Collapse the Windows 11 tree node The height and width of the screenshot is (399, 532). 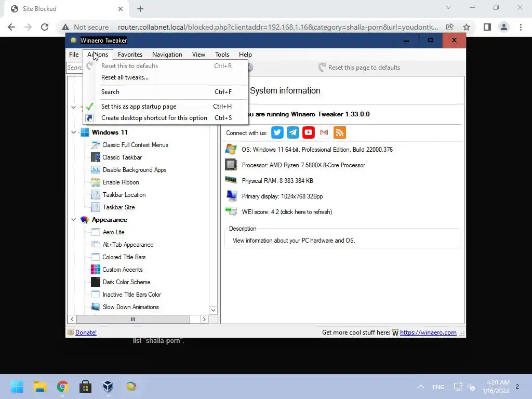73,132
